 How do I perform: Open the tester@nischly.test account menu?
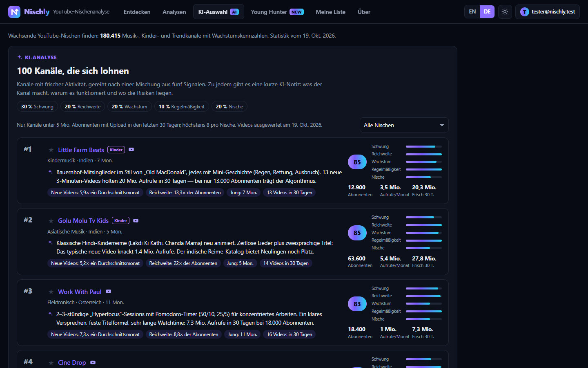click(547, 12)
